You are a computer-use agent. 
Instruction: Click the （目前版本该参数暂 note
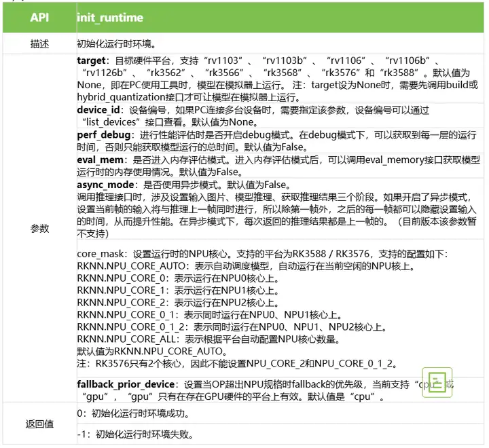tap(437, 222)
